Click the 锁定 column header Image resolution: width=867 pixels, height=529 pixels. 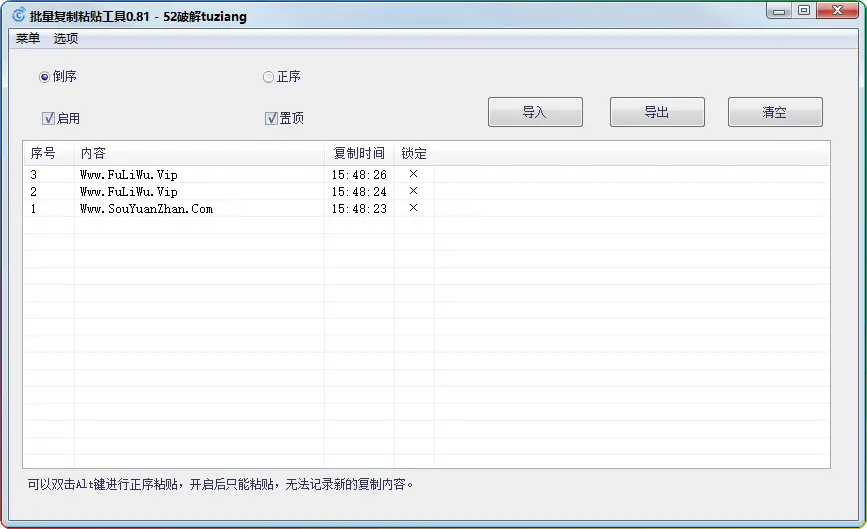pos(414,153)
